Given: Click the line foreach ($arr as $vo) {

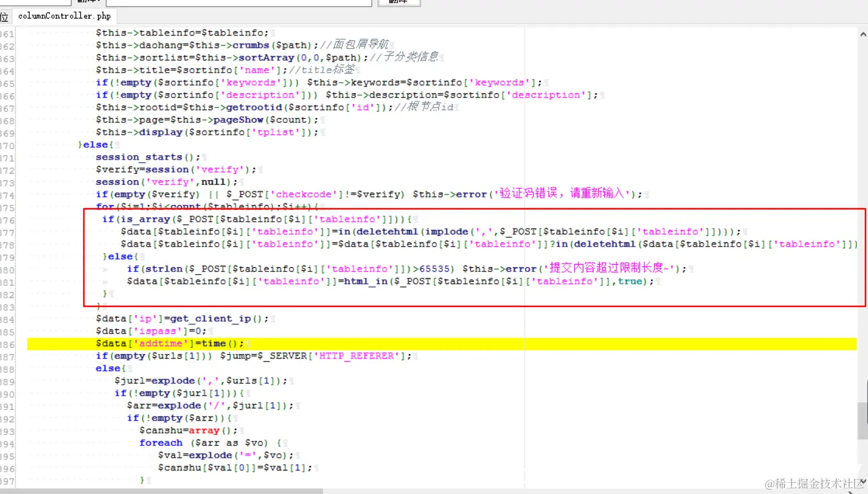Looking at the screenshot, I should coord(211,443).
